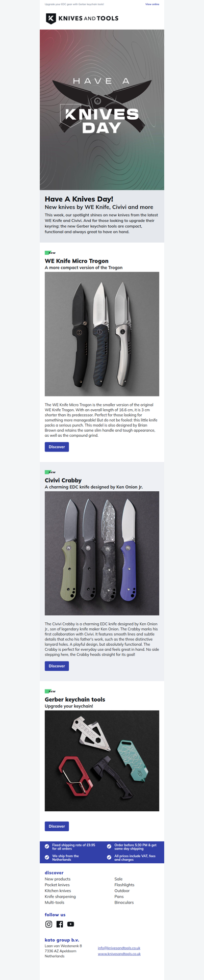
Task: Click Discover button under Gerber keychain tools
Action: [x=57, y=826]
